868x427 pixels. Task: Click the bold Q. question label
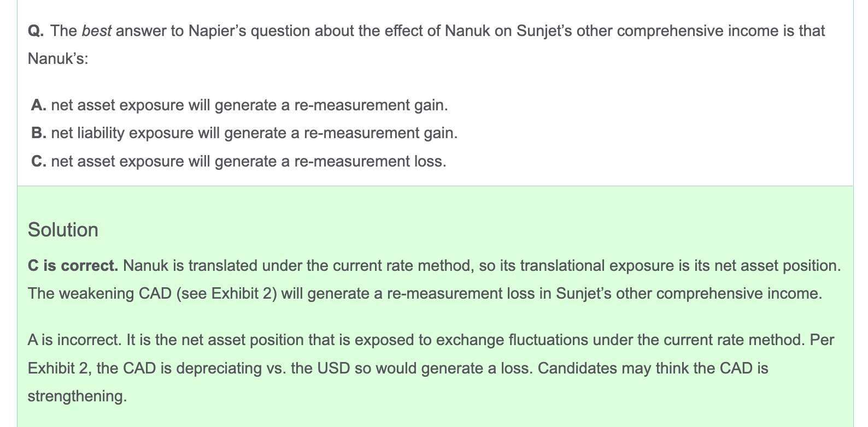click(x=36, y=31)
